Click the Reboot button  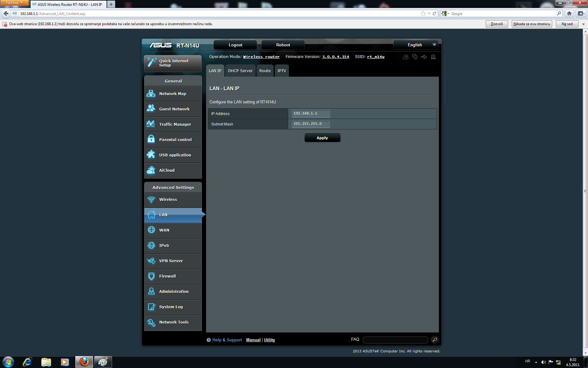283,45
